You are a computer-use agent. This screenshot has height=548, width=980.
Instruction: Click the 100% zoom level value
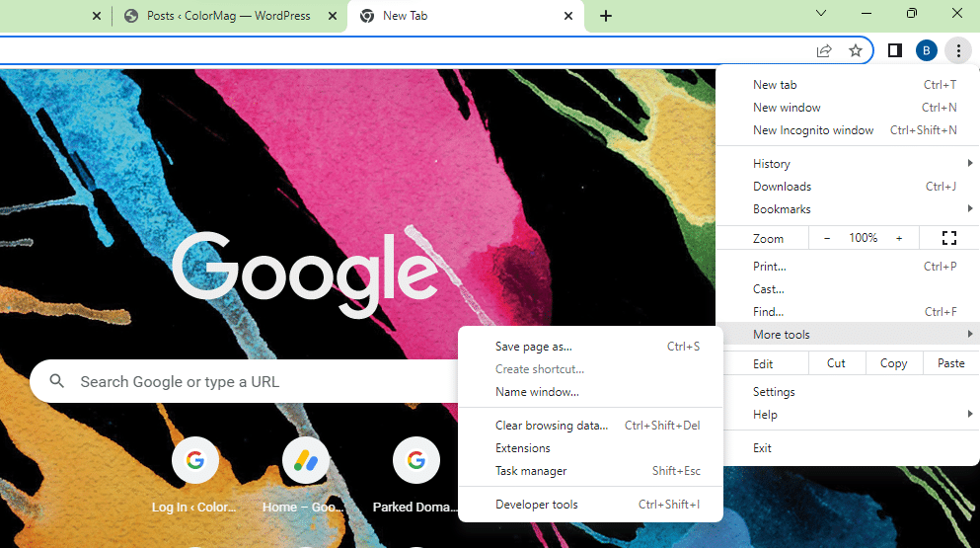click(x=863, y=238)
